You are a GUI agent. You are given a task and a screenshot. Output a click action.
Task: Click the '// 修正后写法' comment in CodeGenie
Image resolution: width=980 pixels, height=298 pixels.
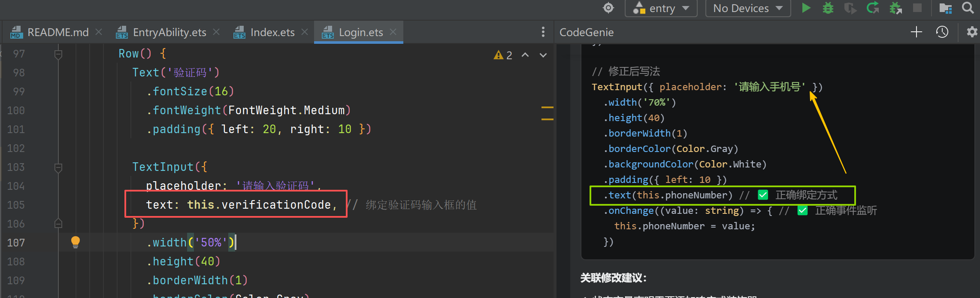pyautogui.click(x=626, y=71)
